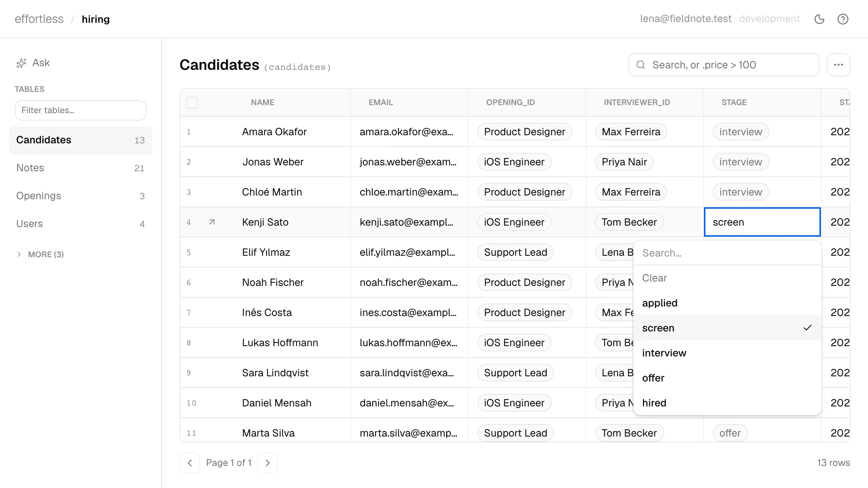Open Kenji Sato row detail arrow
The width and height of the screenshot is (868, 488).
click(x=212, y=222)
